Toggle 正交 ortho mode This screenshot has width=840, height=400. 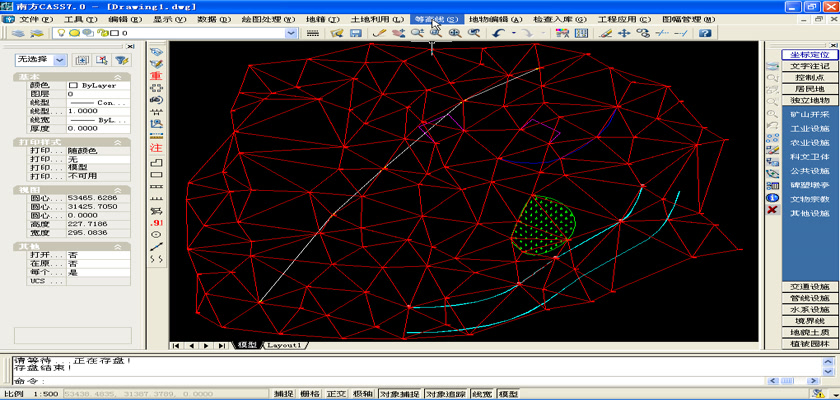pos(336,394)
